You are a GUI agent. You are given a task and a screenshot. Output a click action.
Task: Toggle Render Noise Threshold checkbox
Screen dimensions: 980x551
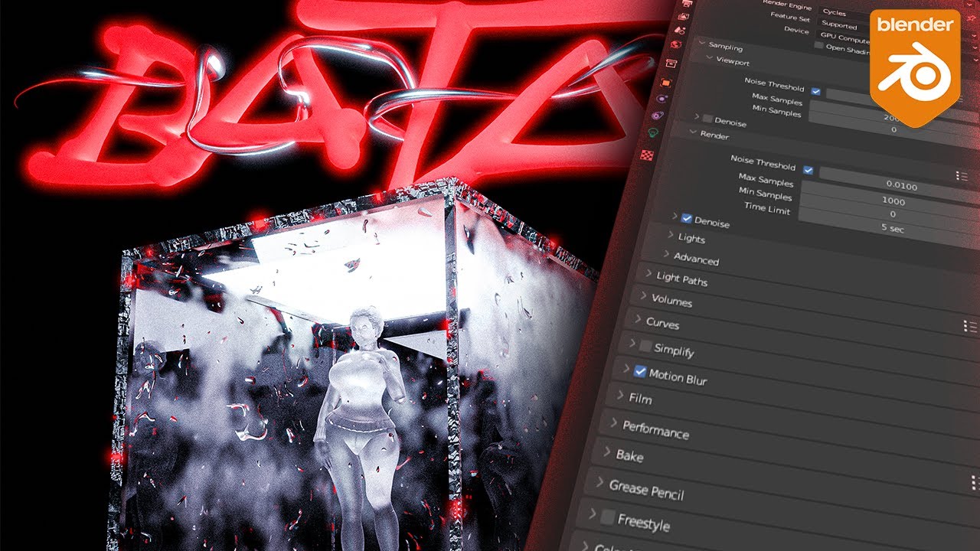click(808, 170)
